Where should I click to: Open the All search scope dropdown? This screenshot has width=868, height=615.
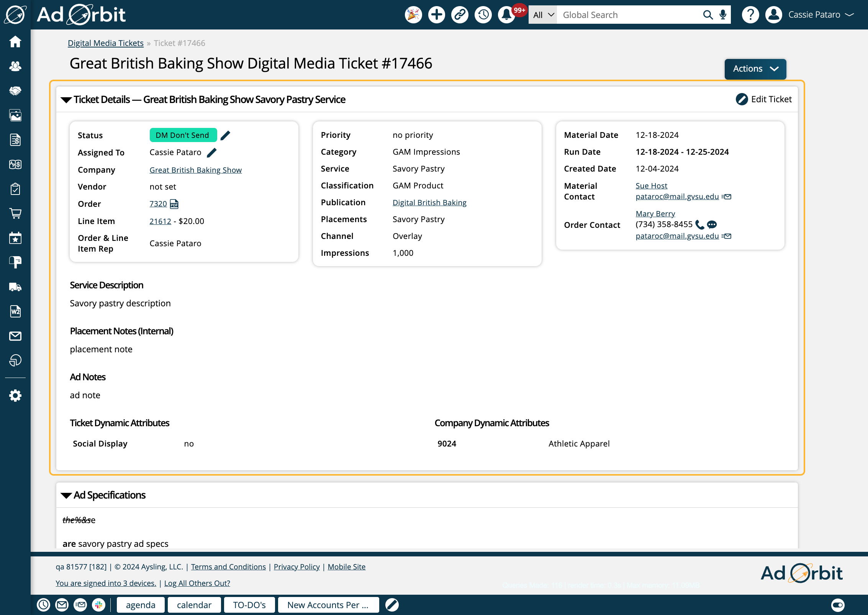(x=543, y=15)
